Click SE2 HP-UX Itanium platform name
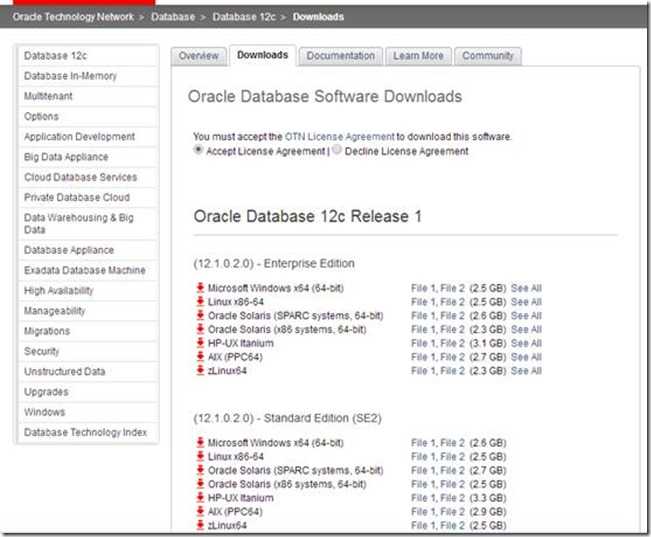 pyautogui.click(x=241, y=498)
